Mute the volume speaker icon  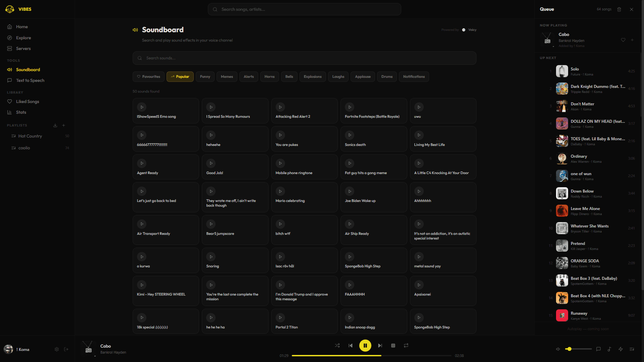click(x=558, y=349)
